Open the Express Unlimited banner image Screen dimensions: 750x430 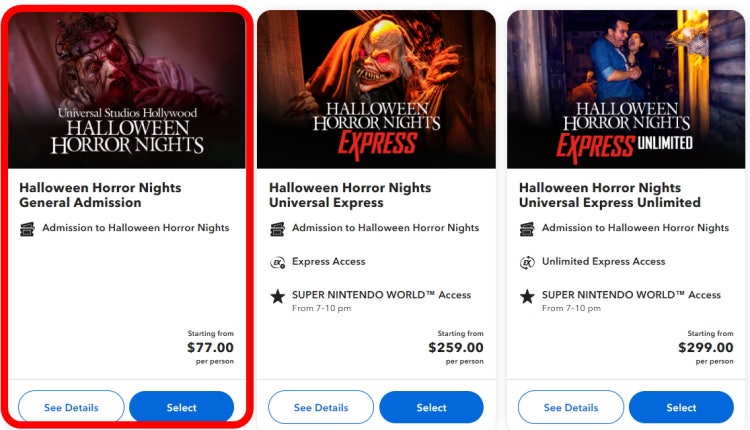(x=626, y=90)
